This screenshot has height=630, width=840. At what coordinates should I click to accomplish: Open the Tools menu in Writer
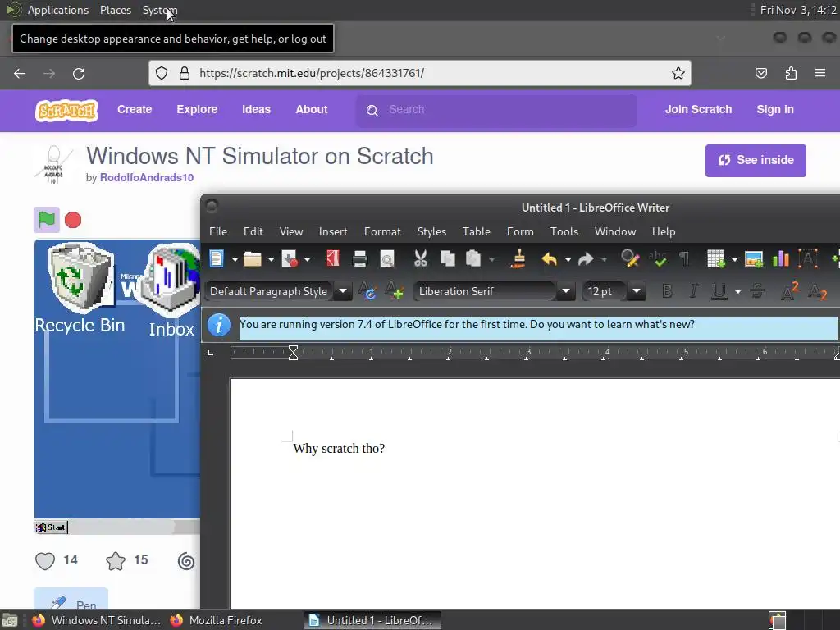tap(564, 231)
